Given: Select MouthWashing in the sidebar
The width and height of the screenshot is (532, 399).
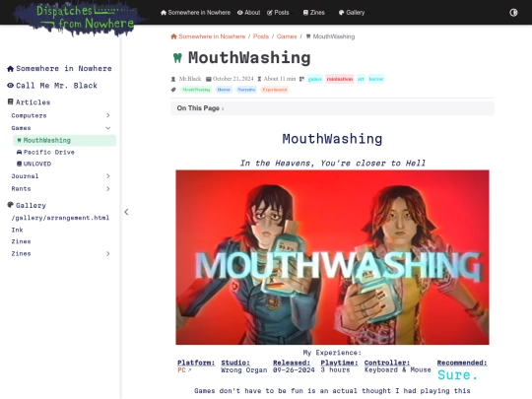Looking at the screenshot, I should [64, 140].
